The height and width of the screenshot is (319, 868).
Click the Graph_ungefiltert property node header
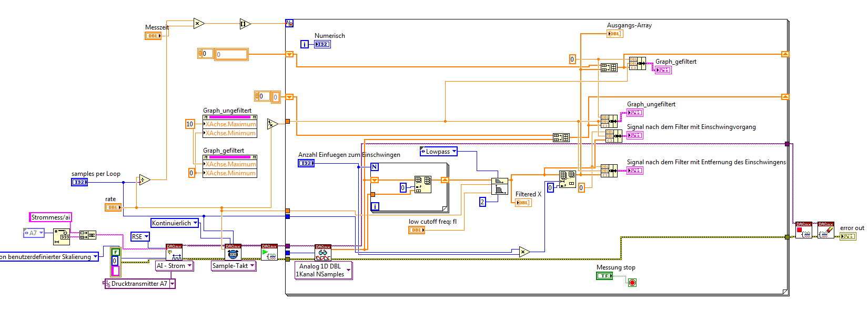[x=230, y=117]
